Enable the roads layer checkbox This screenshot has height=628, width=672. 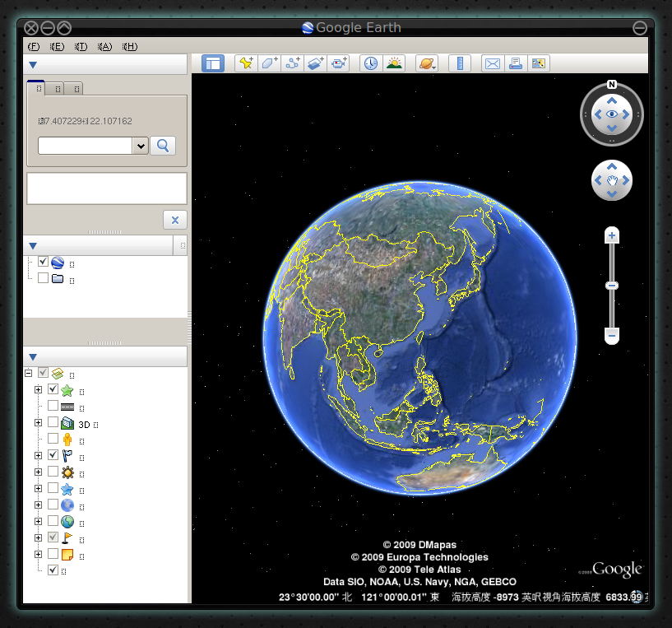tap(53, 406)
